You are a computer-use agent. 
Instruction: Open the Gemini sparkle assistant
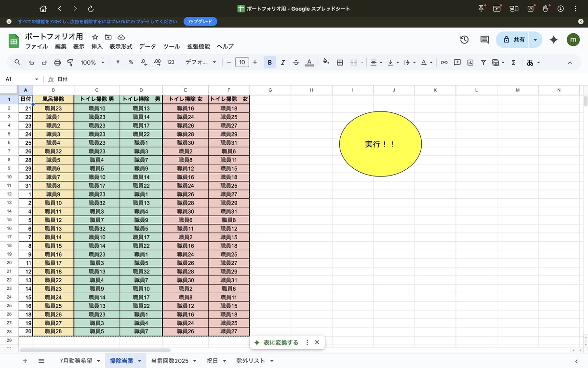point(553,40)
